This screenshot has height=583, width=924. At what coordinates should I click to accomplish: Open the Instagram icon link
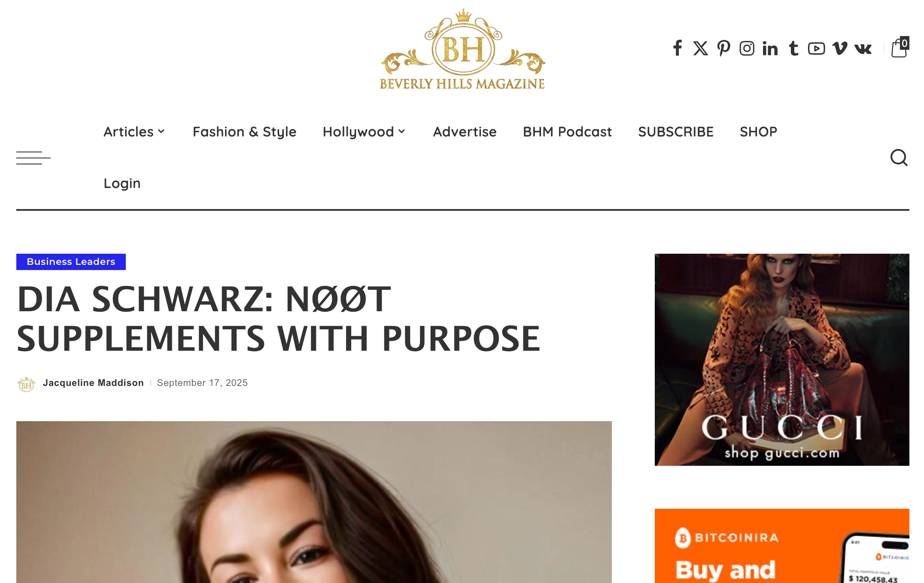[x=747, y=48]
